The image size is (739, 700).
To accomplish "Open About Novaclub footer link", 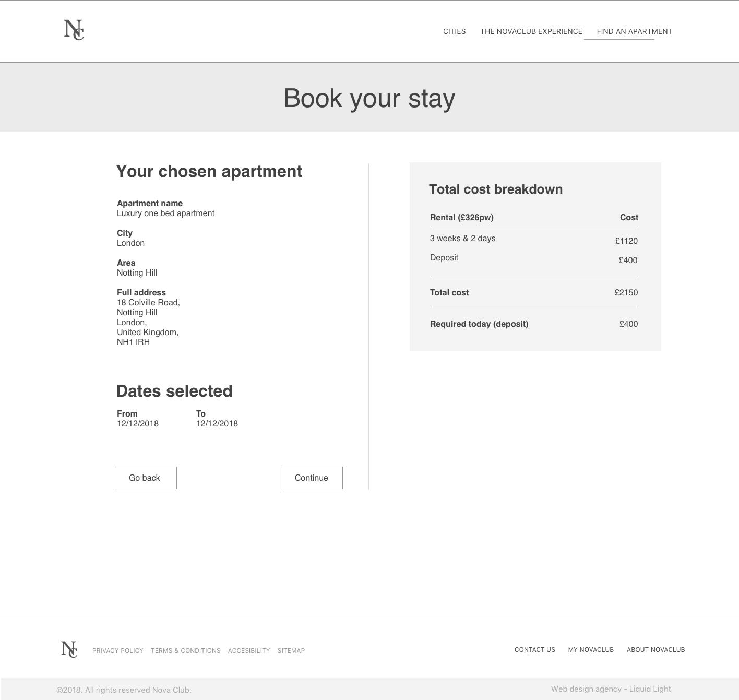I will coord(655,650).
